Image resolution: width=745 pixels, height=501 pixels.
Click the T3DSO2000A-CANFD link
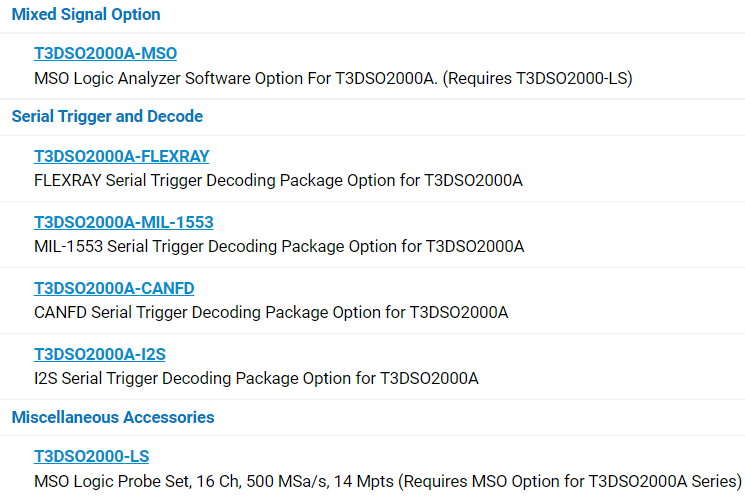pyautogui.click(x=114, y=288)
